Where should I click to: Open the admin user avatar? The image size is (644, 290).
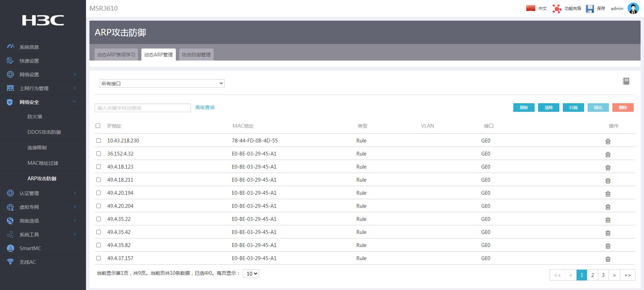click(633, 8)
